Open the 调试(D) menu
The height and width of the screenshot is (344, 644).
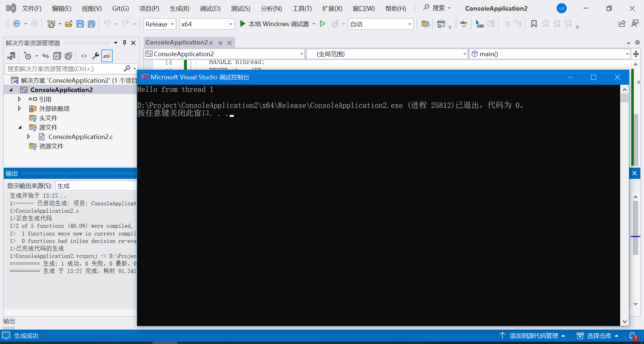point(210,8)
